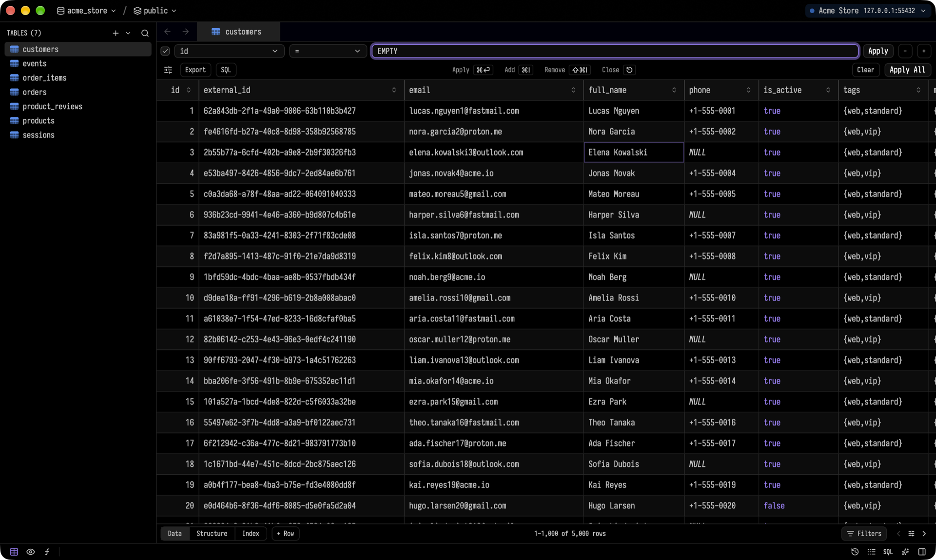Open the query history clock icon
936x560 pixels.
coord(855,552)
